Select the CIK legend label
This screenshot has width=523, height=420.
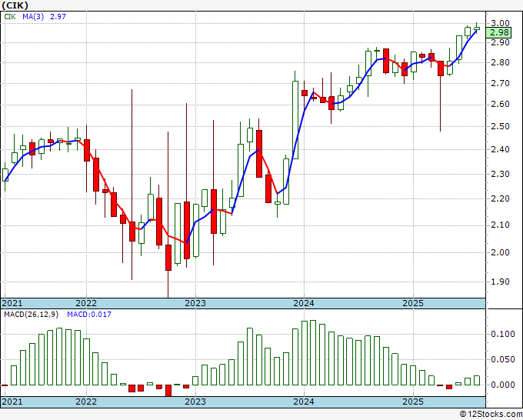10,16
